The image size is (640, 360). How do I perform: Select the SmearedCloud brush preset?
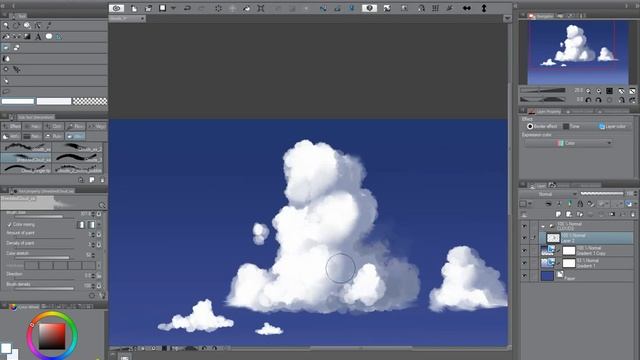26,158
